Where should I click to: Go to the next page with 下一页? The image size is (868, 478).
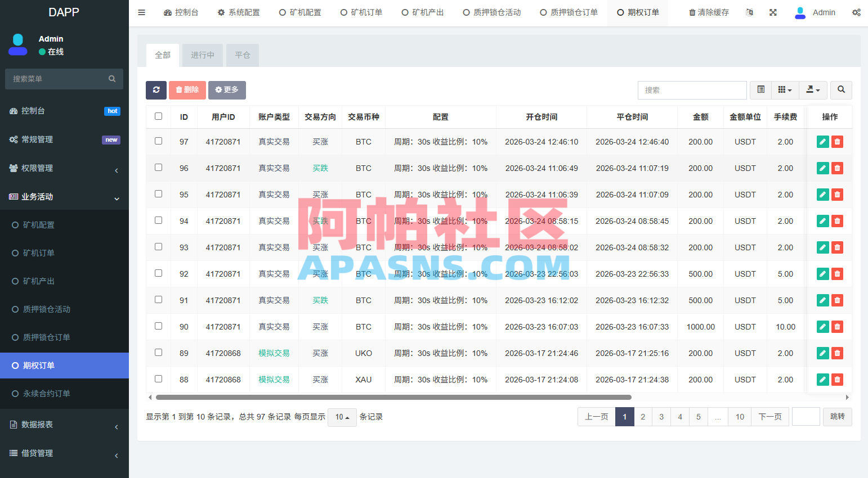(770, 417)
